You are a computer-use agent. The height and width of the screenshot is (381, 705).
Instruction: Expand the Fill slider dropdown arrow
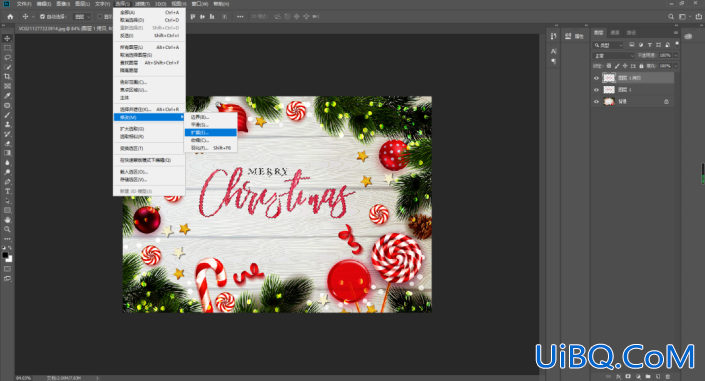676,66
